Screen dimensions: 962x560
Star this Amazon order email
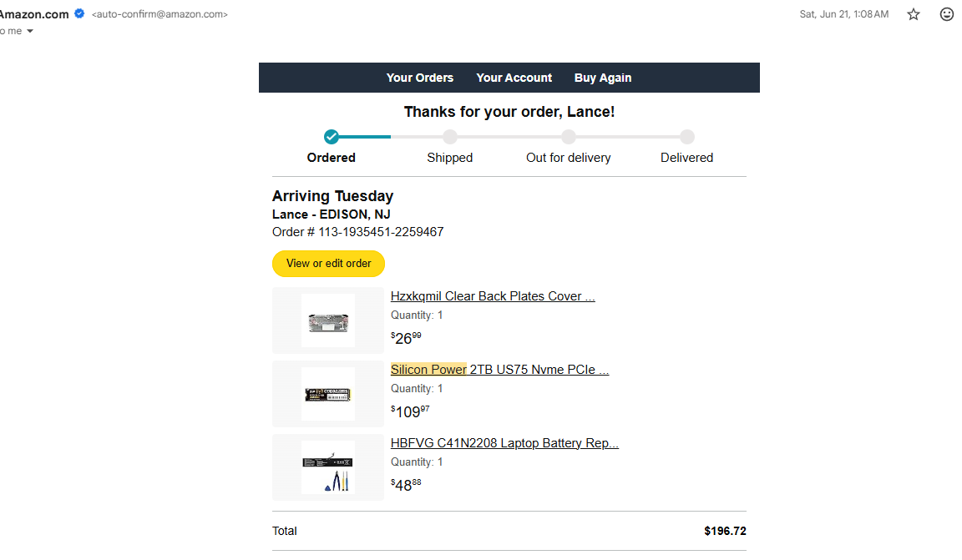click(914, 14)
